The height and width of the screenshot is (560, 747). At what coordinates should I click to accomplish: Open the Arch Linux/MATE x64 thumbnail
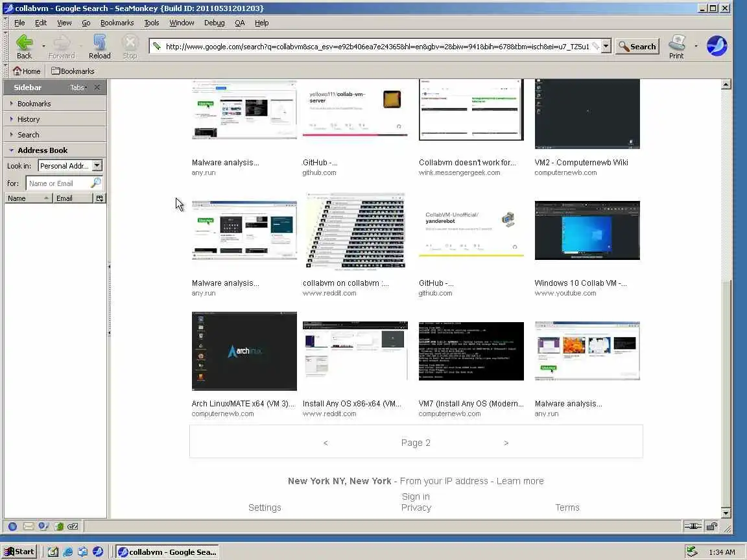[244, 351]
